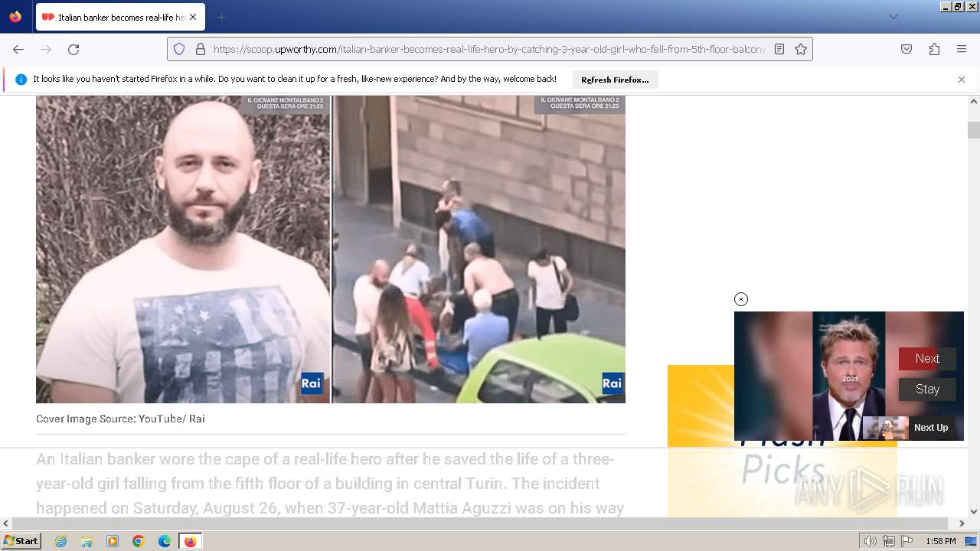The height and width of the screenshot is (551, 980).
Task: Open a new tab with plus button
Action: [x=222, y=17]
